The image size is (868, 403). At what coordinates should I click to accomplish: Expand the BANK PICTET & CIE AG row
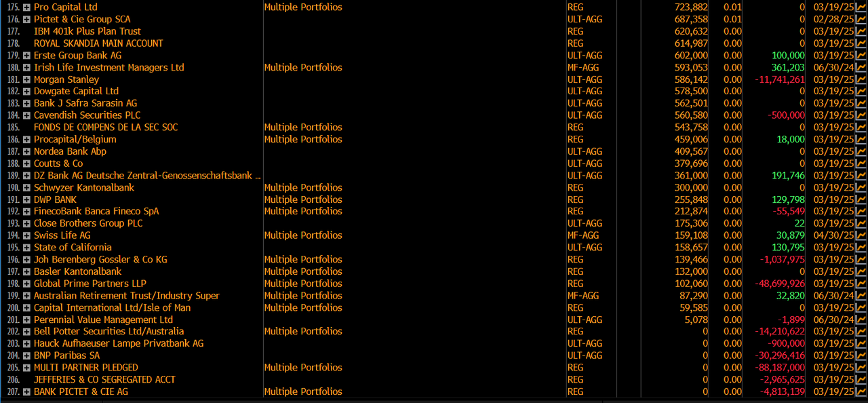(26, 392)
